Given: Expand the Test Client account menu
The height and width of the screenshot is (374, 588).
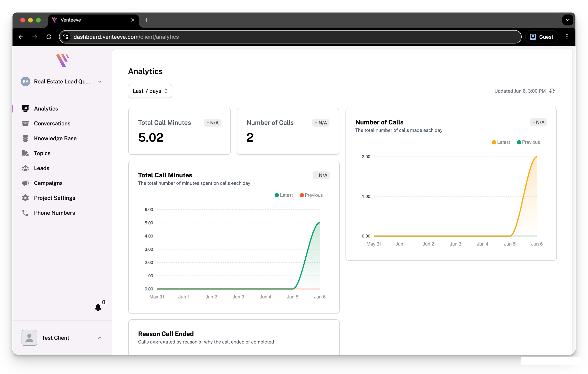Looking at the screenshot, I should pyautogui.click(x=100, y=338).
